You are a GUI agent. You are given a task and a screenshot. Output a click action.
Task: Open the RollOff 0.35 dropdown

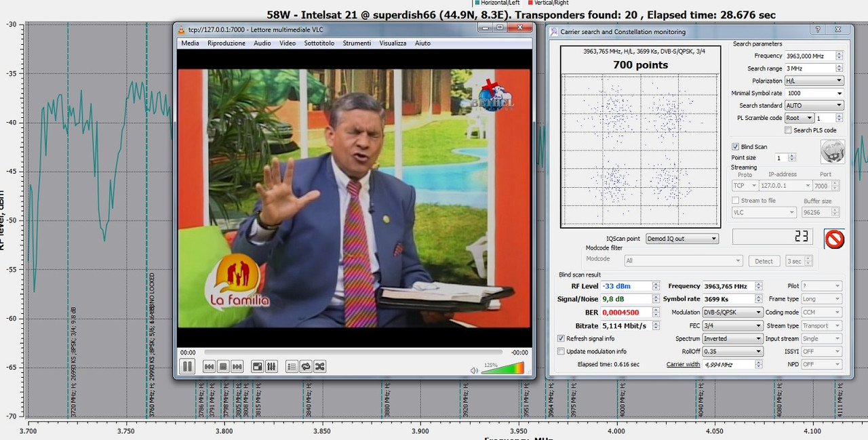click(732, 351)
